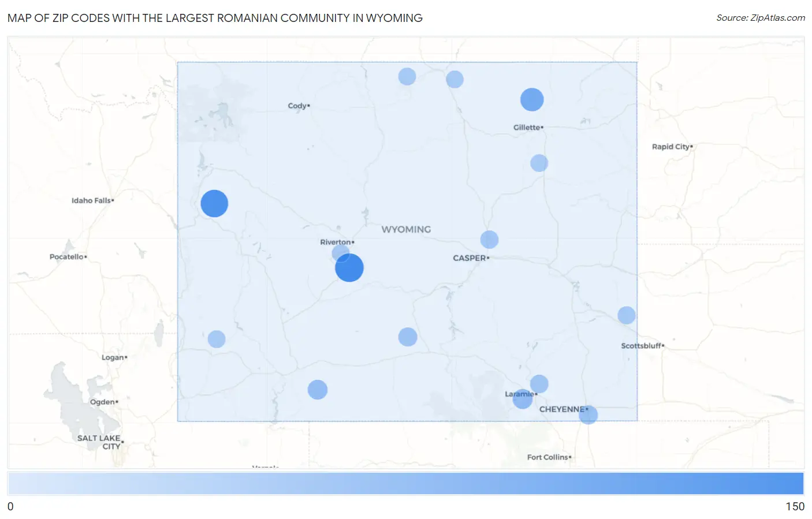Click the bubble on the Laramie label
This screenshot has width=812, height=519.
(523, 398)
